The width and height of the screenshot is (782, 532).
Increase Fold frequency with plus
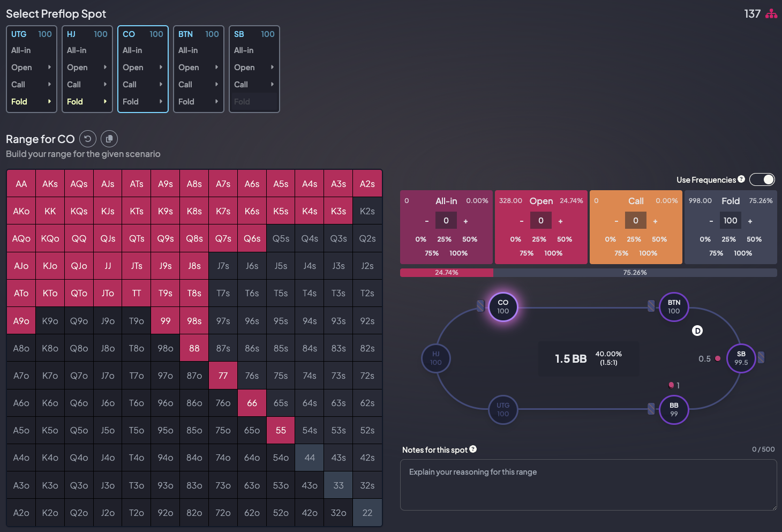(750, 221)
